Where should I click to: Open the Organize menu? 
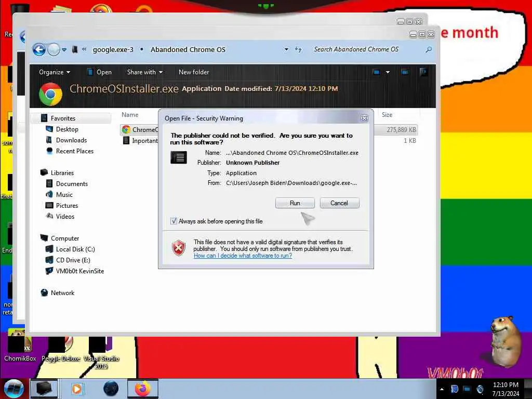(x=54, y=72)
